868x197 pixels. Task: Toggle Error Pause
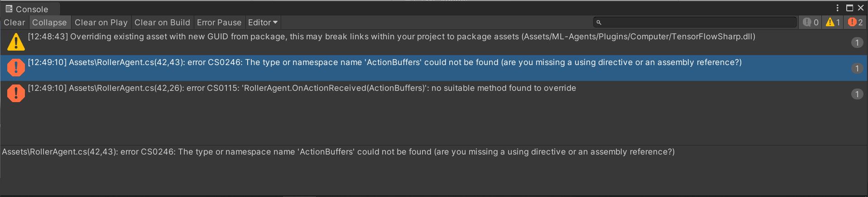(219, 22)
